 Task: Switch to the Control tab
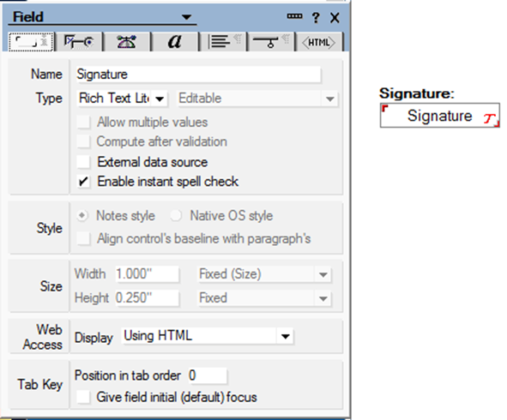79,42
